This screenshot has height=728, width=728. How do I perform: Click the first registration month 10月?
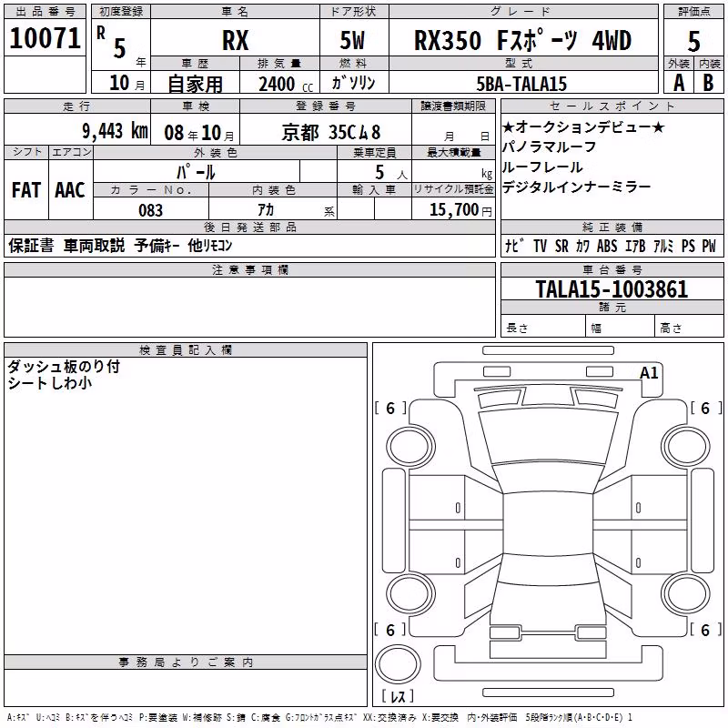pos(126,83)
